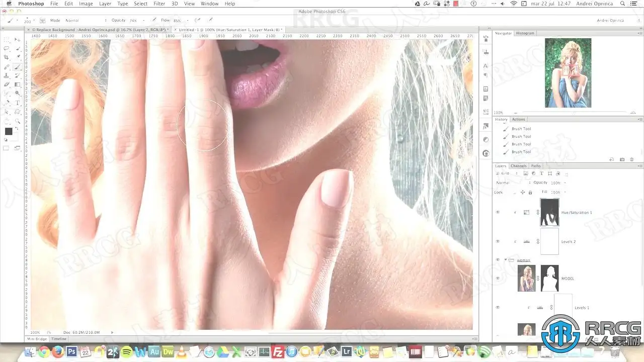The image size is (644, 362).
Task: Click the document zoom percentage field
Action: coord(35,332)
